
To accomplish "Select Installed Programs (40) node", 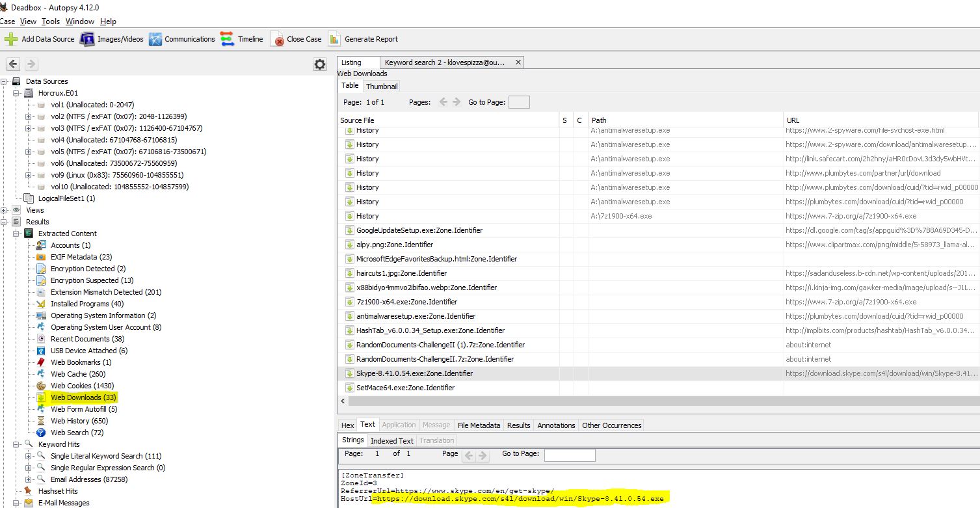I will [87, 304].
